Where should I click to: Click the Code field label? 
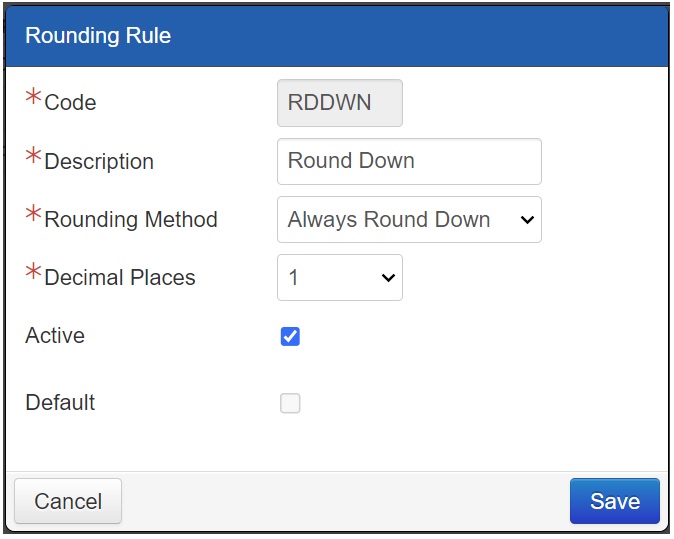(70, 103)
